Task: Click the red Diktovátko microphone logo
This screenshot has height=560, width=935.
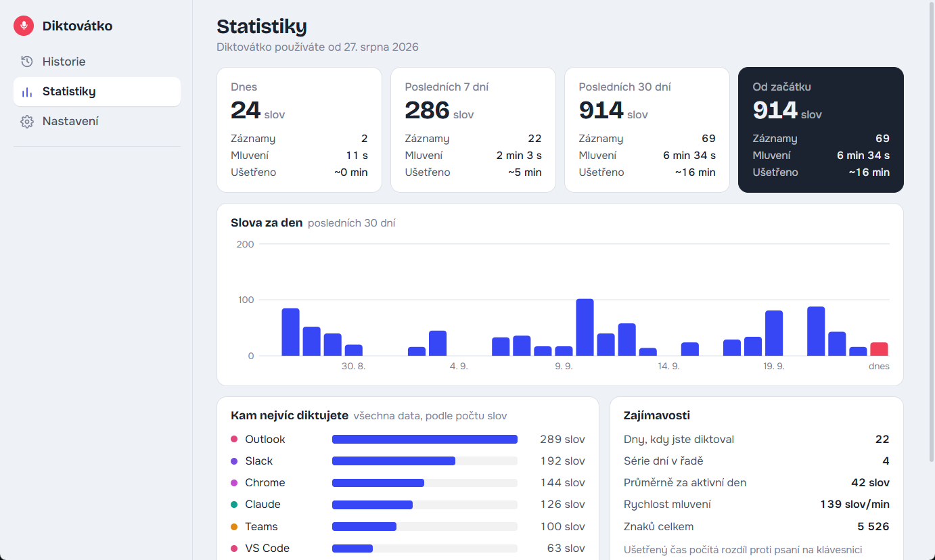Action: click(24, 26)
